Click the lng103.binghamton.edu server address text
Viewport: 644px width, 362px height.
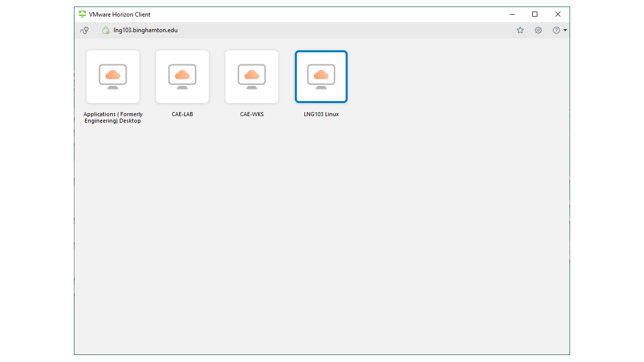click(x=145, y=30)
